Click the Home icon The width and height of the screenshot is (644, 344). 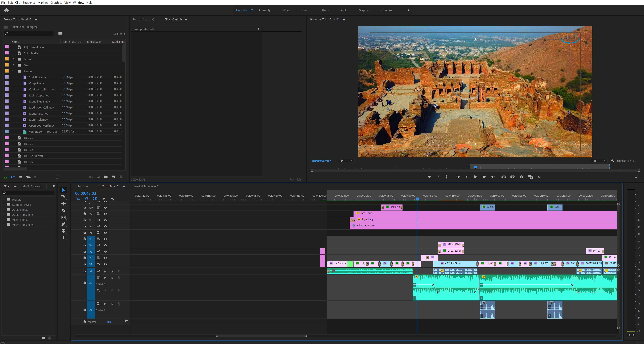click(x=7, y=10)
